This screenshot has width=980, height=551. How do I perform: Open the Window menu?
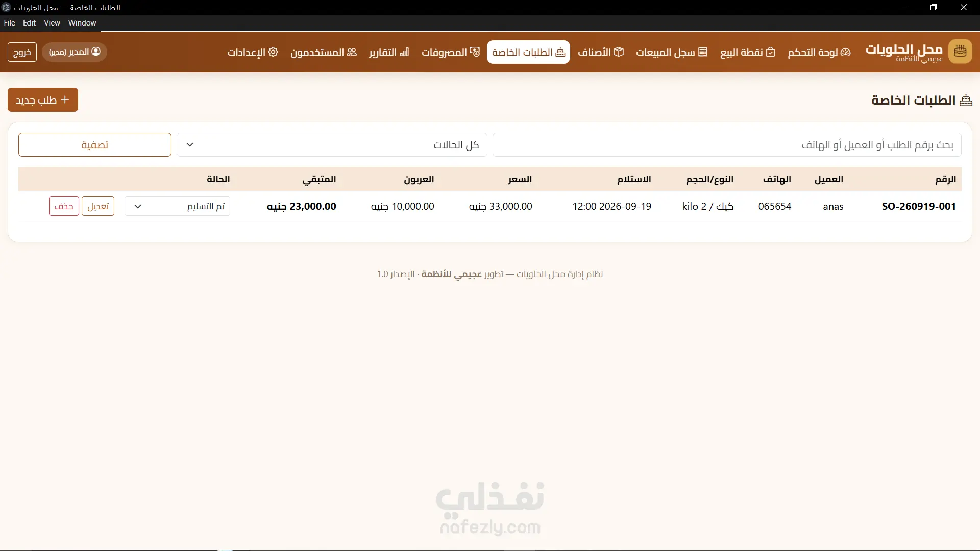(82, 23)
